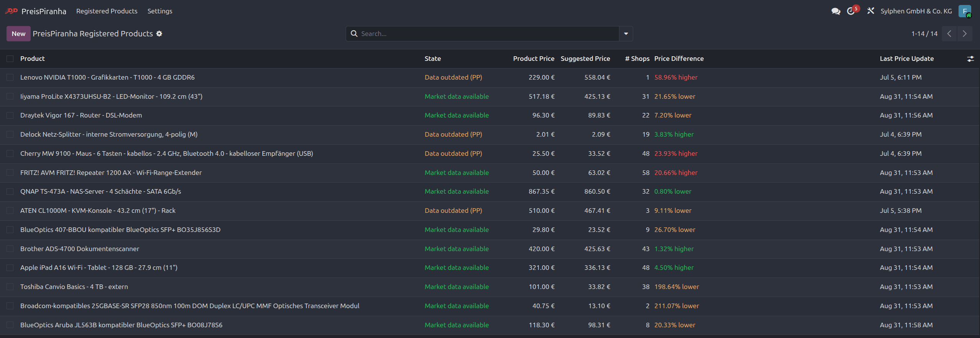Click the Jul 5, 5:38 PM update time
This screenshot has height=338, width=980.
point(901,211)
